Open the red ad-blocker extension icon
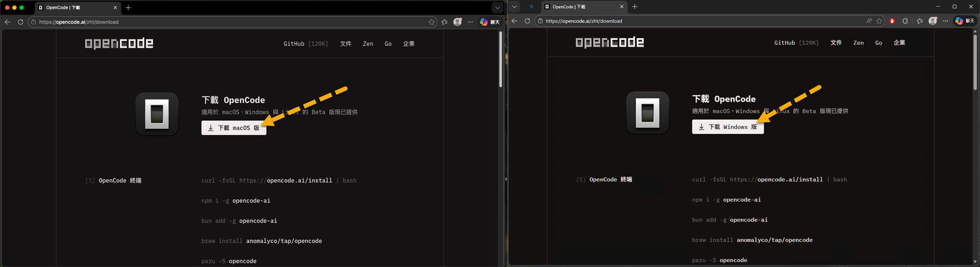 892,21
